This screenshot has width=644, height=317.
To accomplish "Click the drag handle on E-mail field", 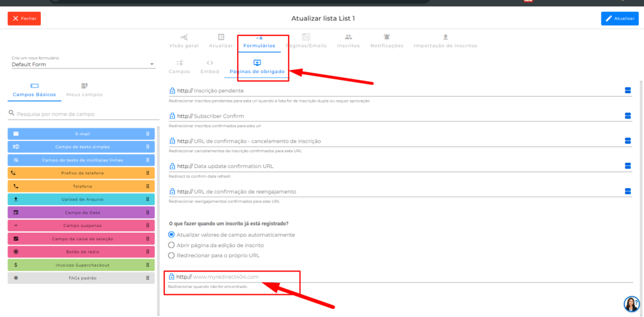I will tap(148, 134).
